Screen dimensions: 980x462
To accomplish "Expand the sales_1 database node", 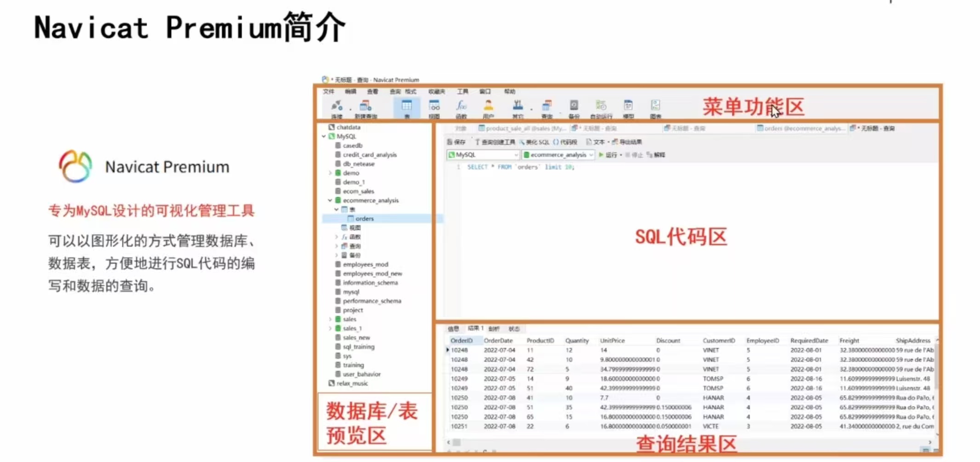I will click(x=330, y=329).
